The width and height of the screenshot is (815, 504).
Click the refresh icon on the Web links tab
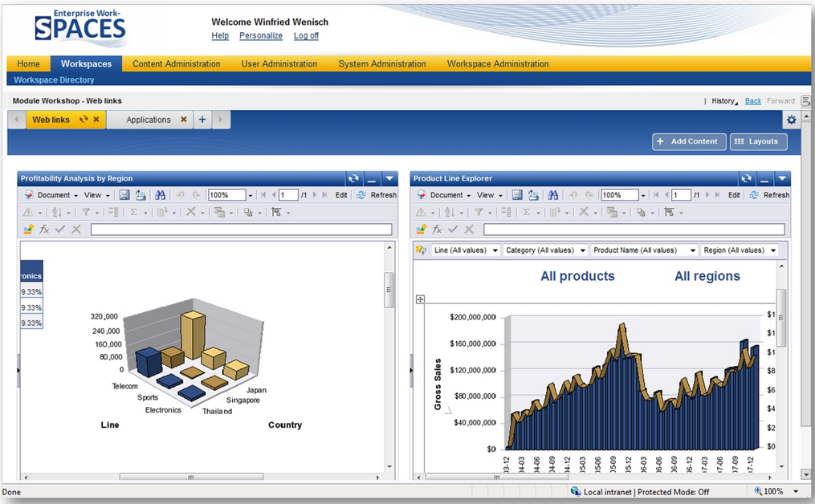tap(84, 120)
